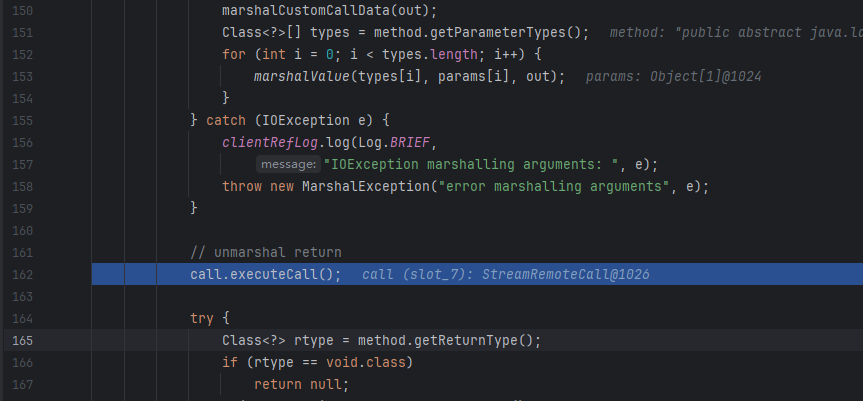Click the 'return null;' statement
Image resolution: width=863 pixels, height=401 pixels.
(300, 384)
